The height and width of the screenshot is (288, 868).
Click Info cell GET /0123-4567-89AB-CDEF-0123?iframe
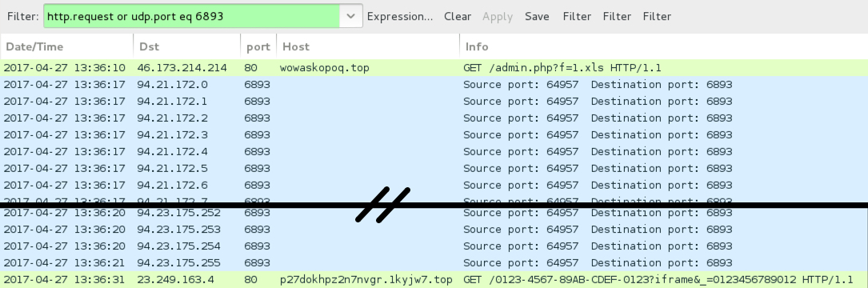coord(658,280)
